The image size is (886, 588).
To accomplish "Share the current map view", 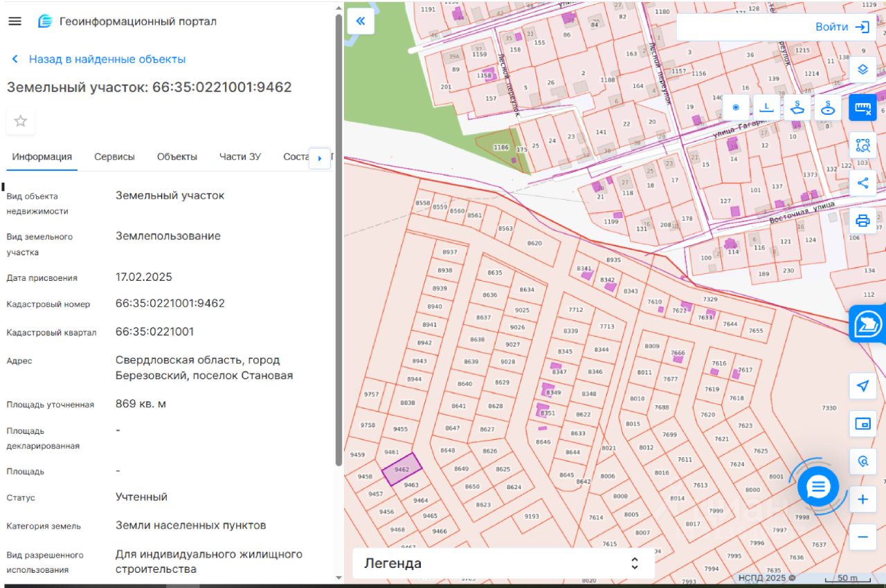I will 862,183.
